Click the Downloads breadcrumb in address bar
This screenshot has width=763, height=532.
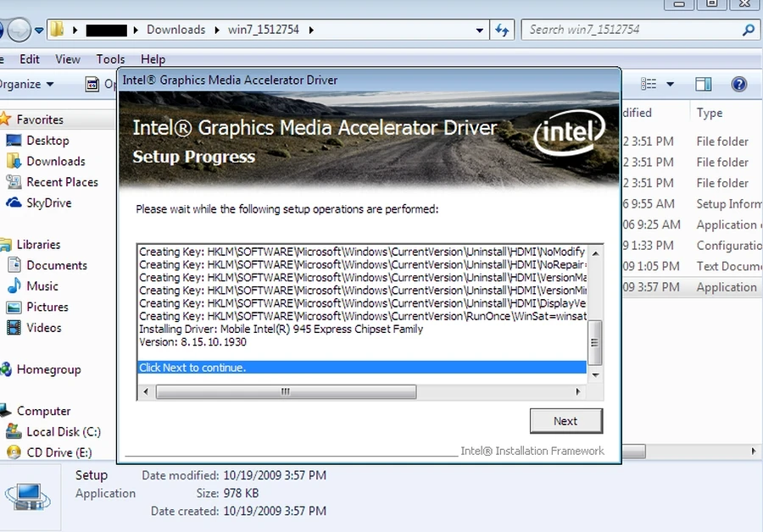(x=176, y=30)
